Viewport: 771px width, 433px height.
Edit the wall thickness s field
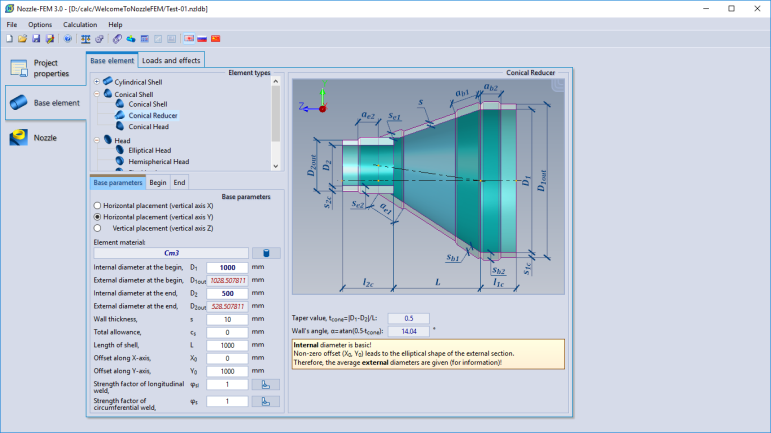(x=227, y=319)
